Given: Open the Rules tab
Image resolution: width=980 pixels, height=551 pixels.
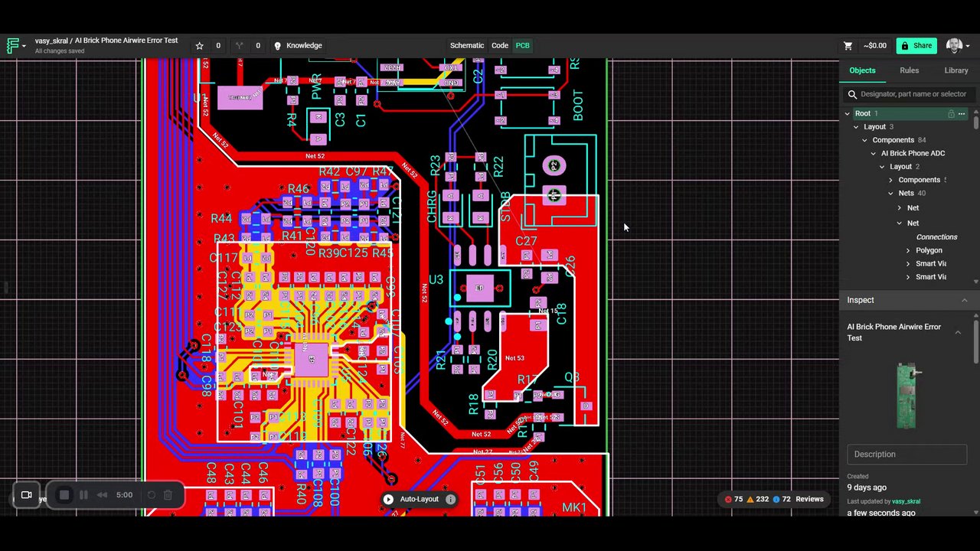Looking at the screenshot, I should (910, 70).
